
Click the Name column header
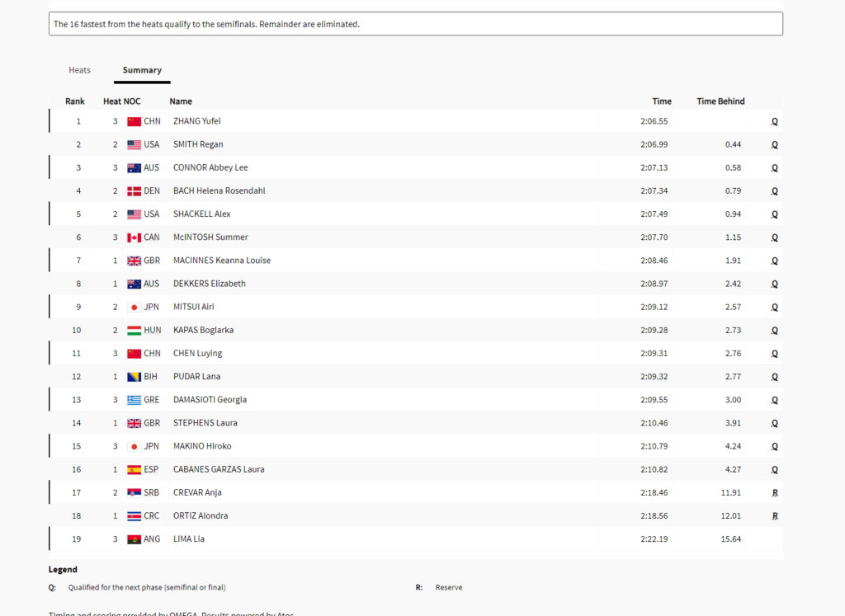(x=181, y=101)
